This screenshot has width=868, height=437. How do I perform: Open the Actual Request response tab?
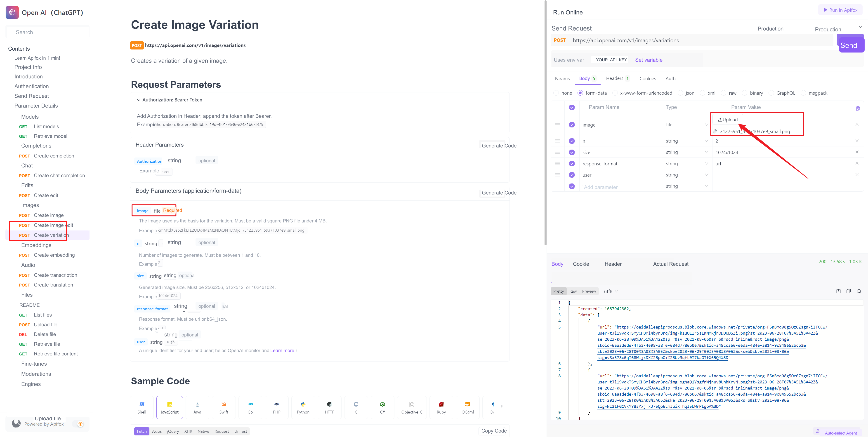click(670, 264)
